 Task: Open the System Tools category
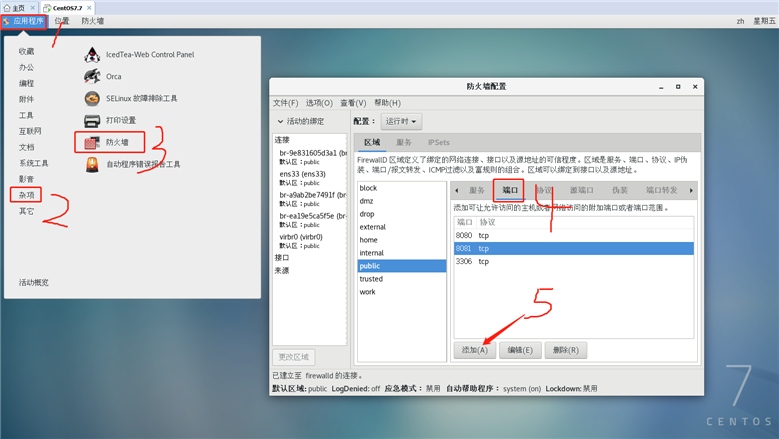33,163
